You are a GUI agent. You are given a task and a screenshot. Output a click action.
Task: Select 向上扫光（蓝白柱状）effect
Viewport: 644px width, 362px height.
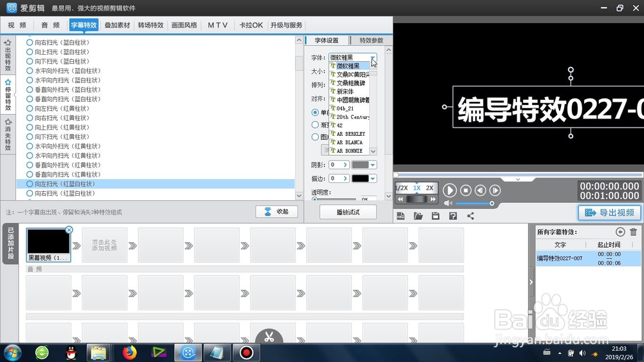point(58,52)
